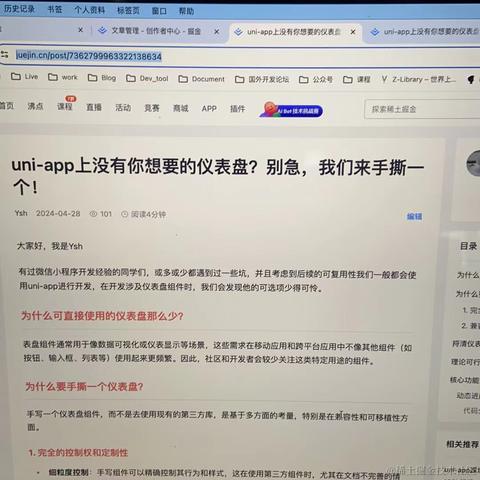Open the Blog bookmark folder
Image resolution: width=480 pixels, height=480 pixels.
click(x=102, y=78)
